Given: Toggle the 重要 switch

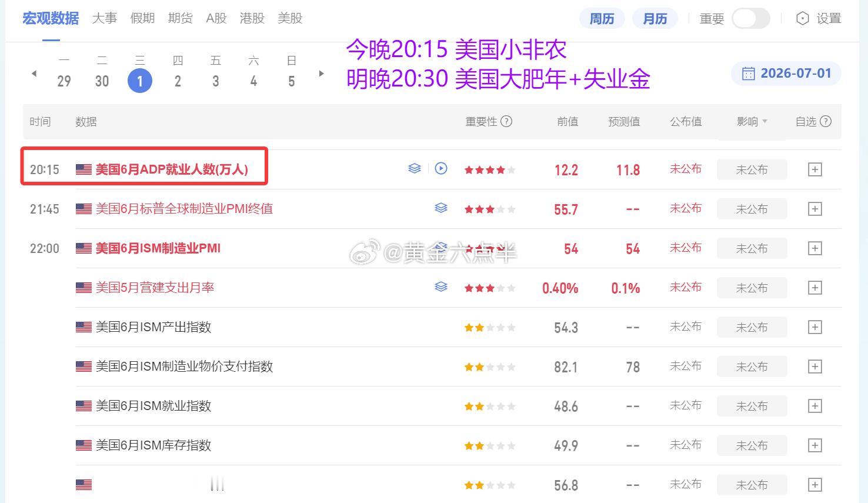Looking at the screenshot, I should [x=750, y=19].
